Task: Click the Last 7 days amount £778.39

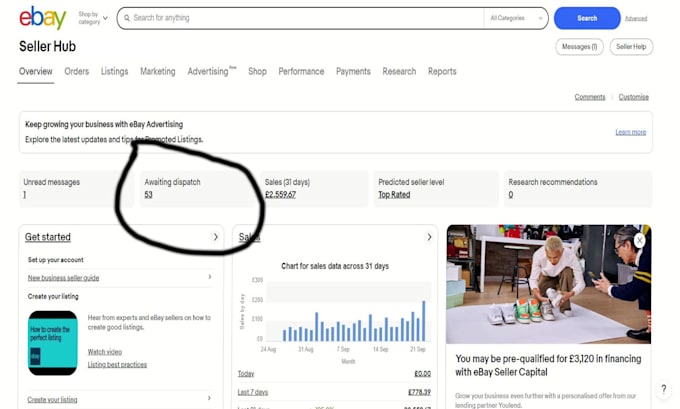Action: (419, 392)
